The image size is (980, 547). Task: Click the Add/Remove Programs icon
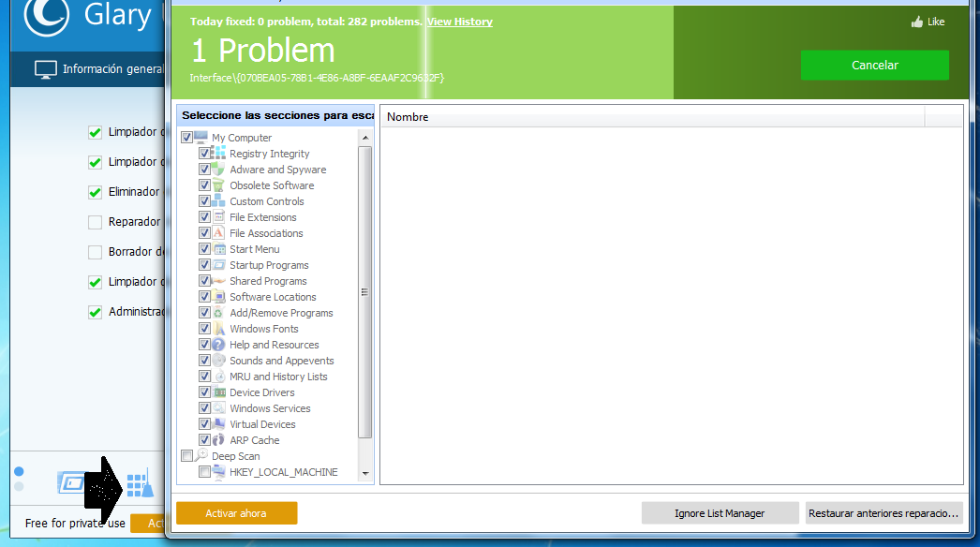219,313
